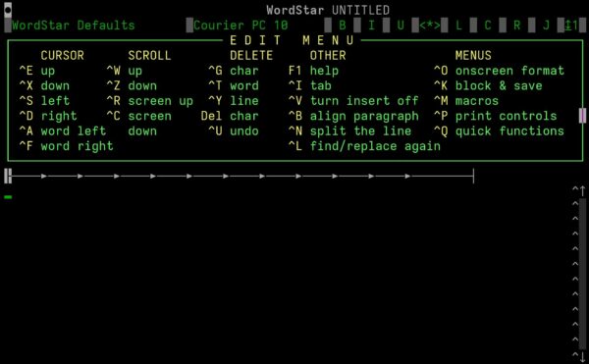Open the line spacing ↕1 control
This screenshot has height=364, width=589.
point(571,26)
